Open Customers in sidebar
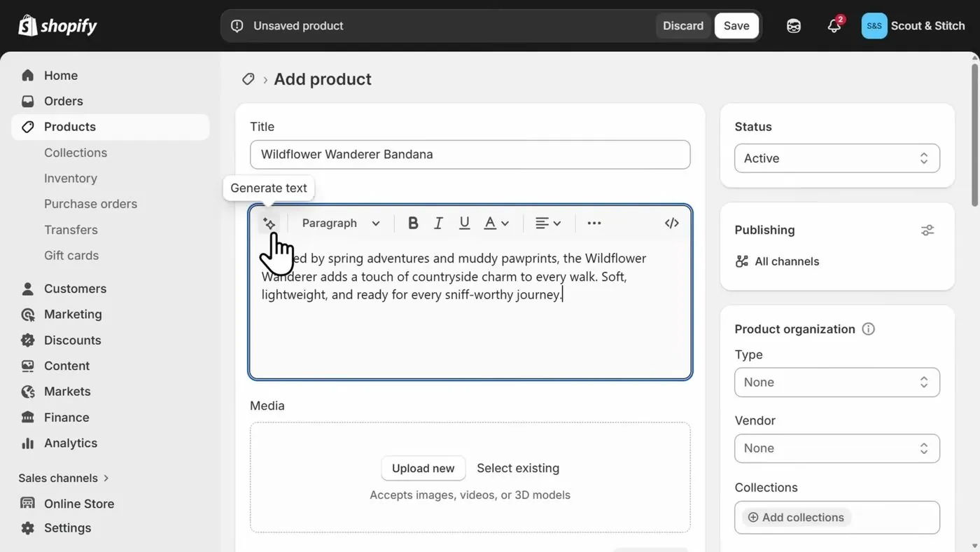Image resolution: width=980 pixels, height=552 pixels. tap(111, 289)
